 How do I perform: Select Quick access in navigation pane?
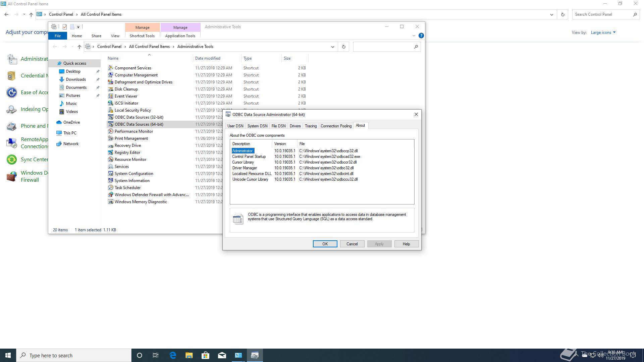click(74, 63)
